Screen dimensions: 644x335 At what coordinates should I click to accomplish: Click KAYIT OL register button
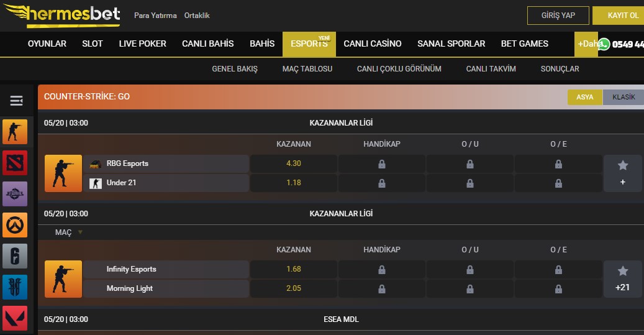(619, 16)
